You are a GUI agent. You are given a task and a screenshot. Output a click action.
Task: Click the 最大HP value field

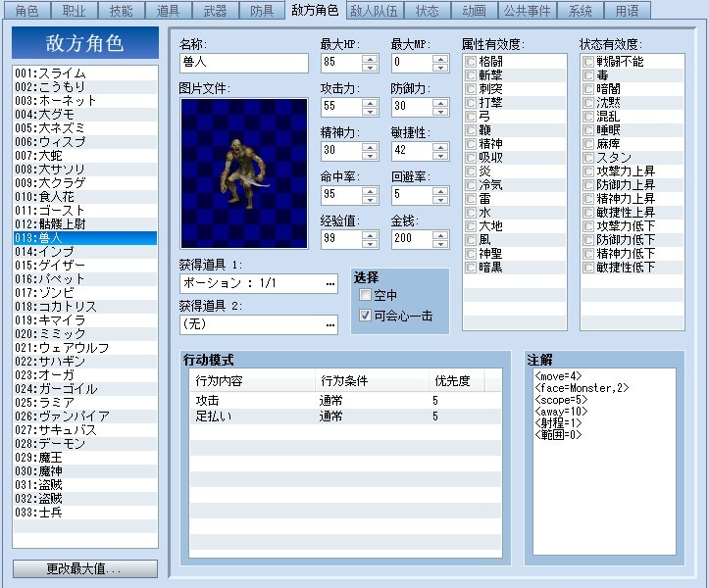click(x=342, y=63)
